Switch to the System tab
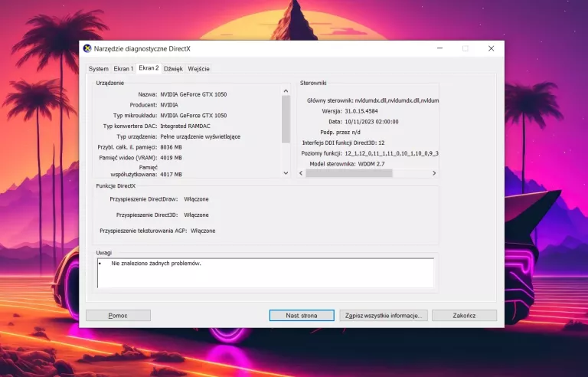588x377 pixels. coord(98,69)
